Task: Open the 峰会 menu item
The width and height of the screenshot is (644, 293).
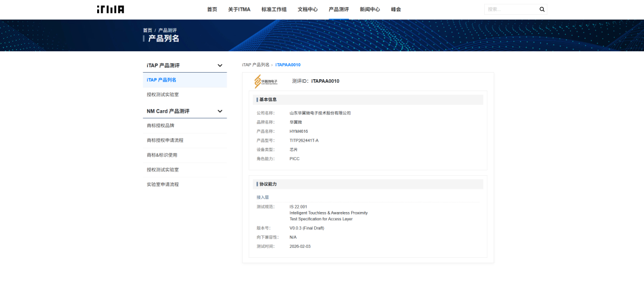Action: pos(396,10)
